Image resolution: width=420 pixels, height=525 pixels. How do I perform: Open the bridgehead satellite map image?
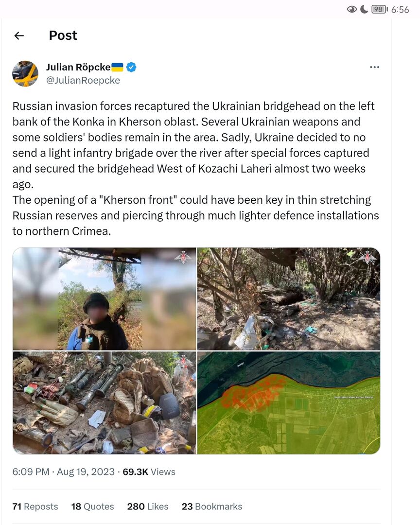[289, 402]
